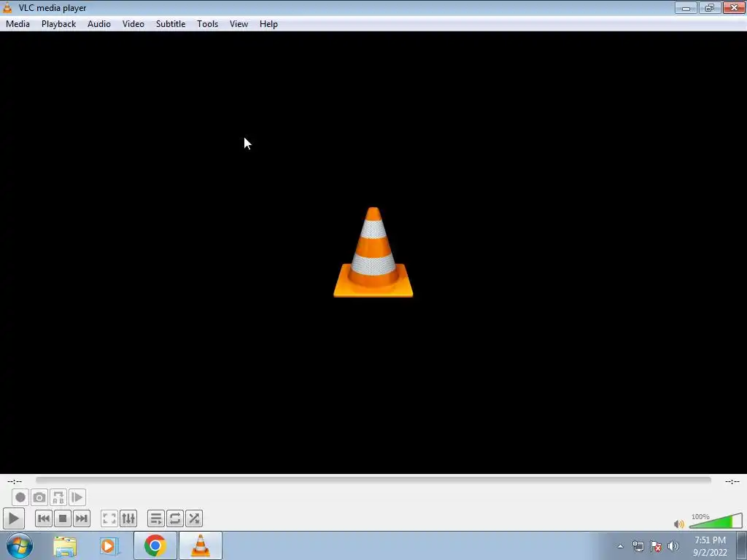Start playback with the Play button
The image size is (747, 560).
point(13,518)
